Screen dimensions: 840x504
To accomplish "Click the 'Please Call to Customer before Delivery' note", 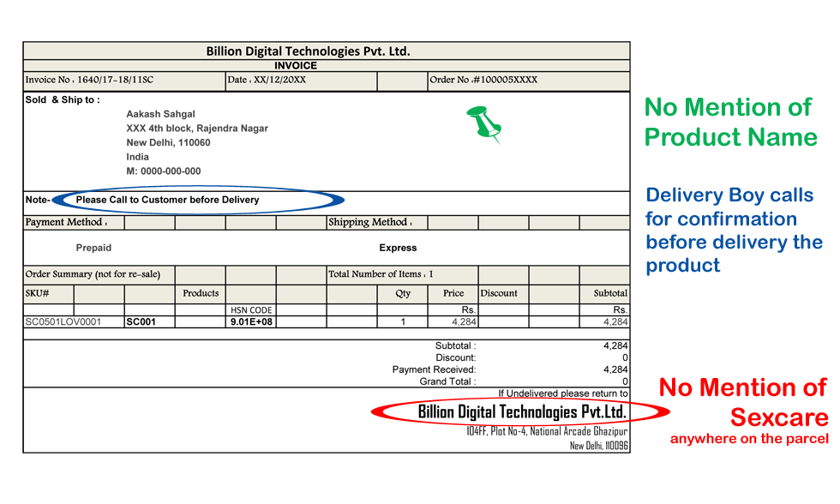I will coord(167,200).
